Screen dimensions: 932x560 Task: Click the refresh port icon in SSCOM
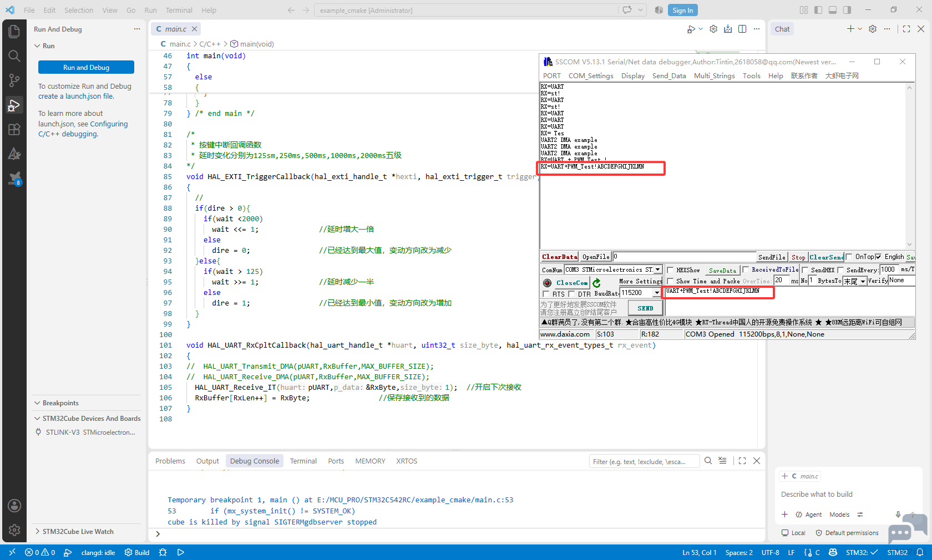pos(596,283)
